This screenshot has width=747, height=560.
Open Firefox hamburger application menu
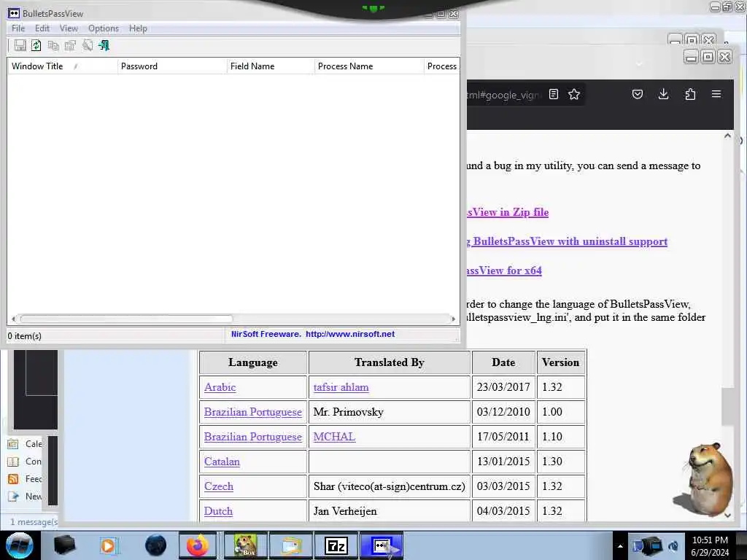pyautogui.click(x=716, y=94)
